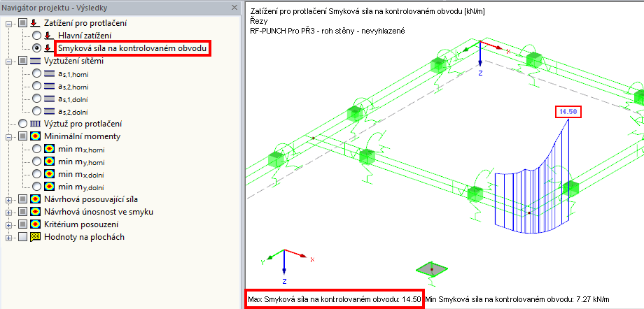
Task: Expand the Hodnoty na plochách node
Action: coord(9,237)
